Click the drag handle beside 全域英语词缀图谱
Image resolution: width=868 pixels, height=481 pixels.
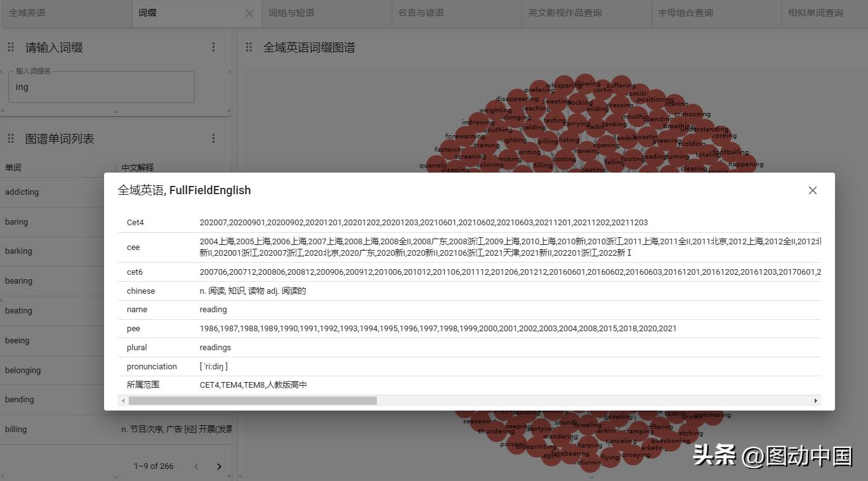pyautogui.click(x=249, y=47)
